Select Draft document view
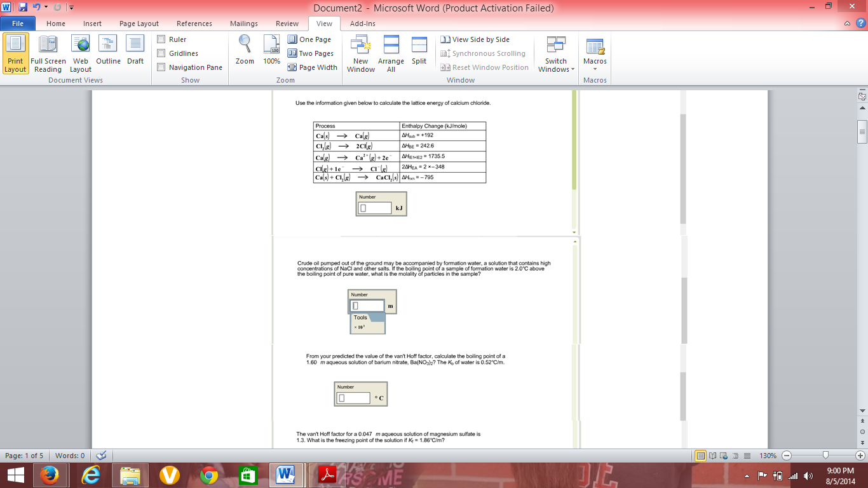 point(135,51)
